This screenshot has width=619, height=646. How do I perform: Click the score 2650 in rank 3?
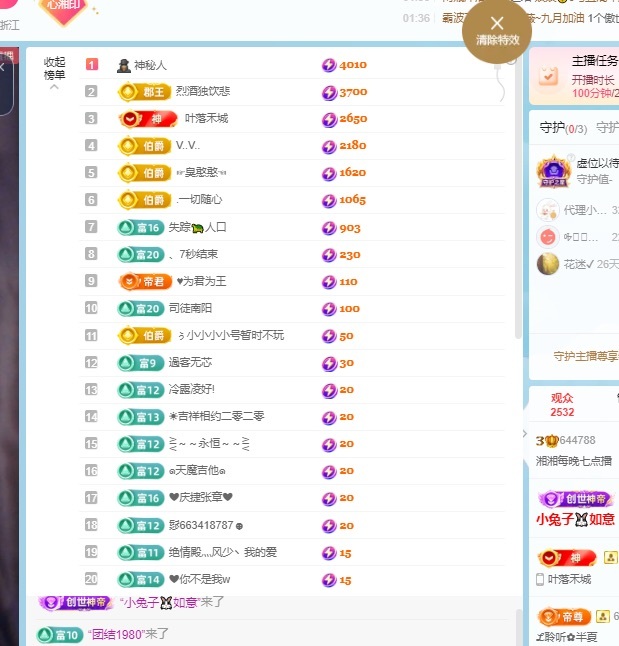(x=353, y=119)
